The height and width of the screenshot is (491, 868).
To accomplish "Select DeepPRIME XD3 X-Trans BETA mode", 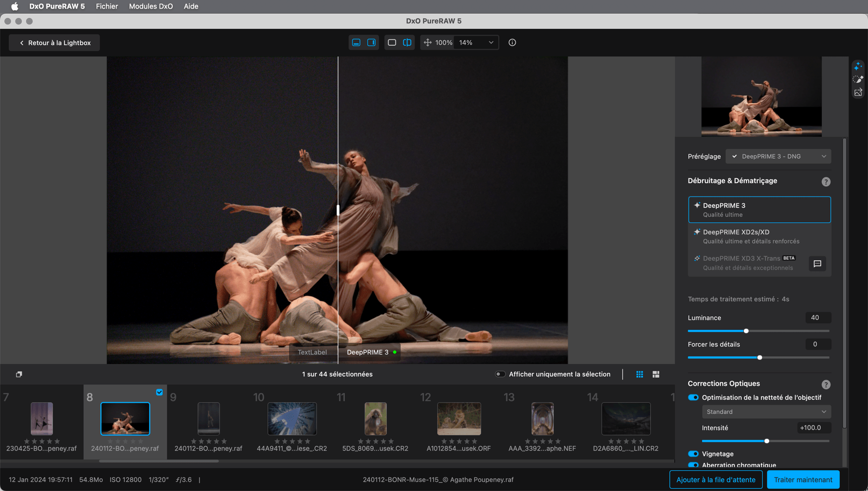I will pyautogui.click(x=748, y=263).
